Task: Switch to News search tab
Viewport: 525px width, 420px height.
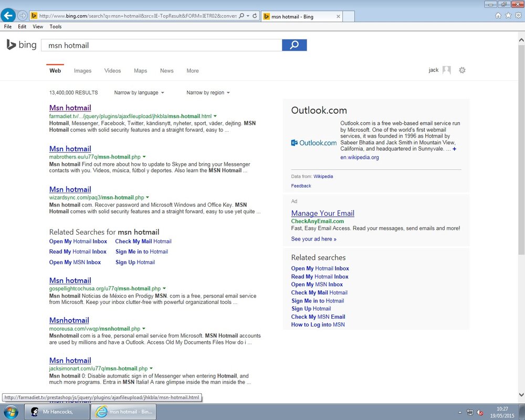Action: (167, 71)
